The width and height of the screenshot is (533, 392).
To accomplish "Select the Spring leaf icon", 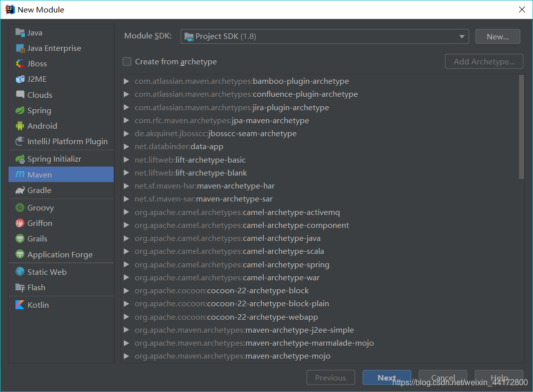I will click(20, 111).
